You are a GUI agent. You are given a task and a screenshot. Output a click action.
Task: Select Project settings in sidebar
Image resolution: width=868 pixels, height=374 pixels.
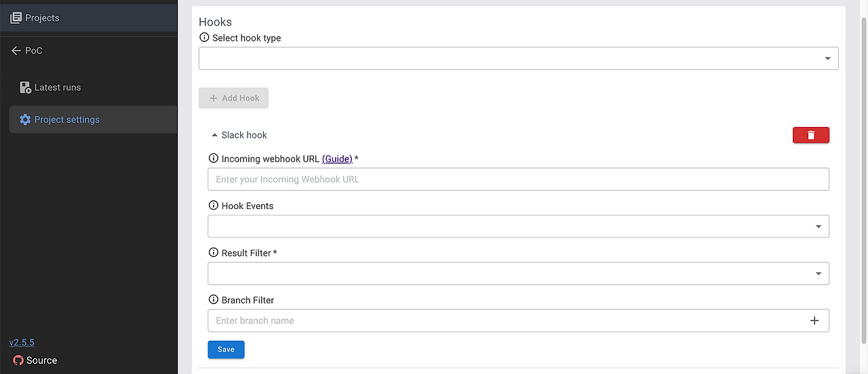[x=66, y=119]
